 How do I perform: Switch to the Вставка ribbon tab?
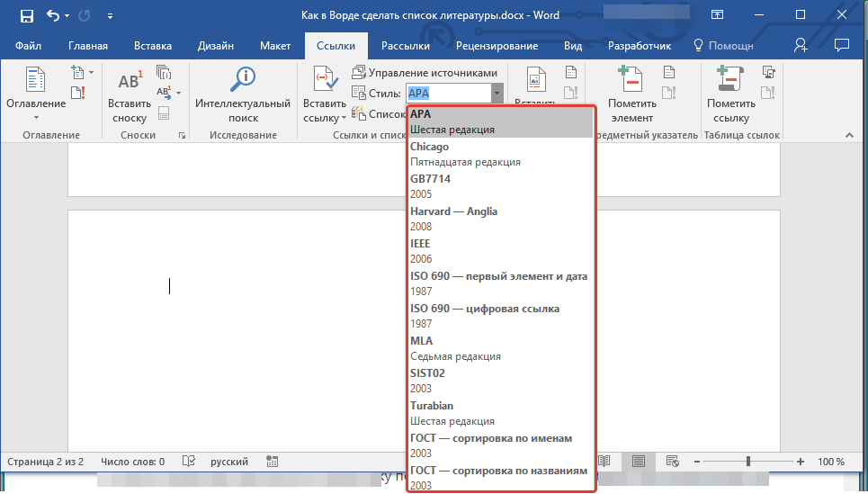tap(153, 46)
